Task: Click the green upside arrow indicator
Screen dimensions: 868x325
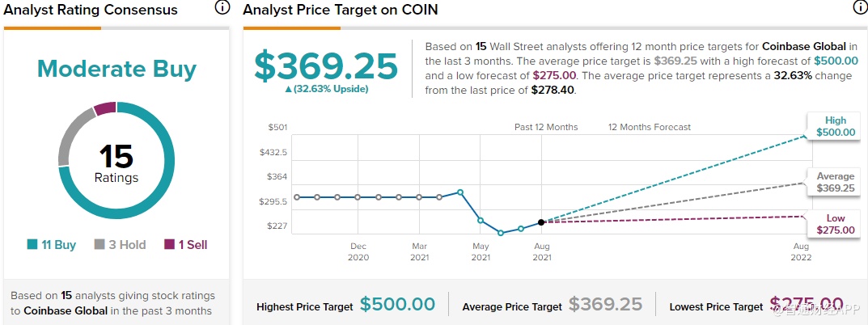Action: tap(288, 89)
